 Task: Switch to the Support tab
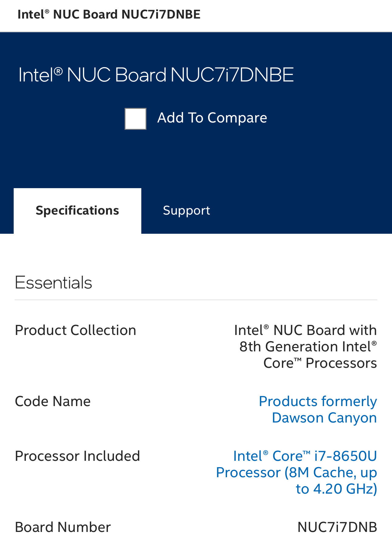[x=186, y=211]
